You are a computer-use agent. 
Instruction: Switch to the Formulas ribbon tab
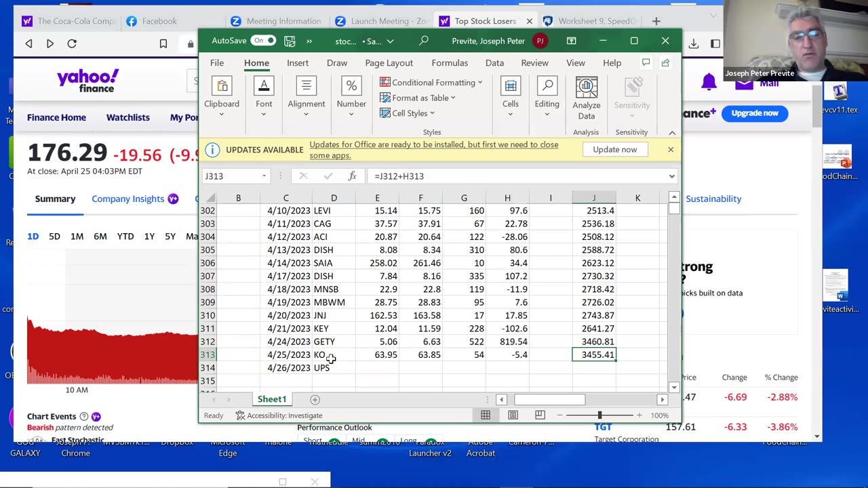[x=450, y=63]
